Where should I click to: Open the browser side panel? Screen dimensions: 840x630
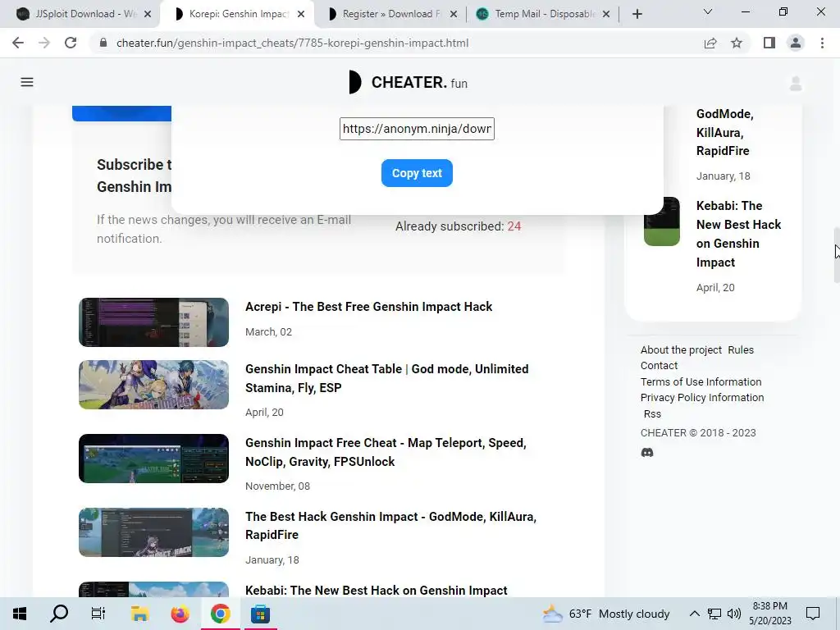769,43
